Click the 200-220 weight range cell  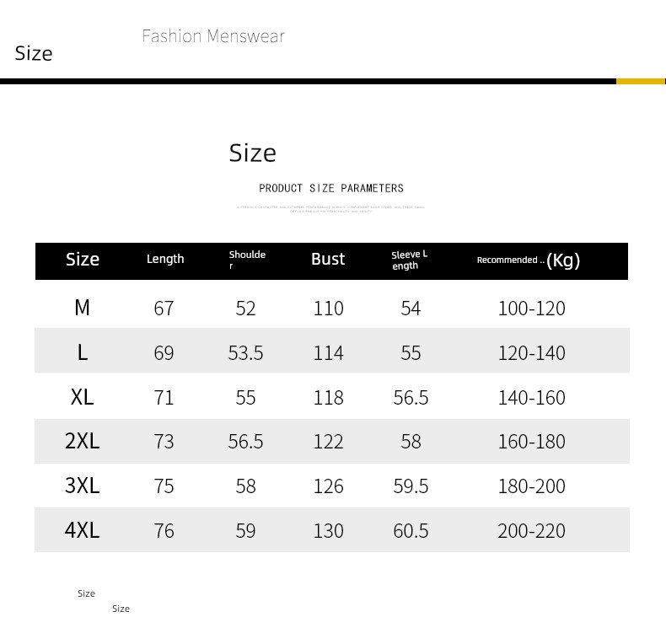(x=531, y=531)
